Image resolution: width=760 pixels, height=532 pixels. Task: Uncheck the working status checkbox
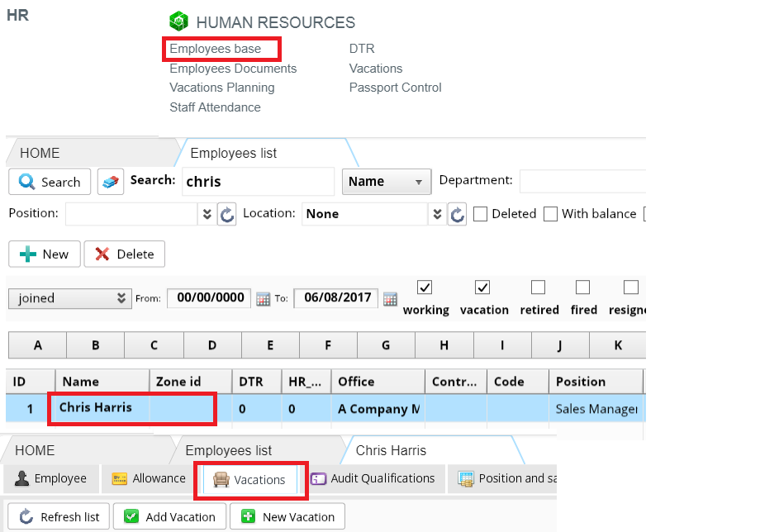coord(425,287)
